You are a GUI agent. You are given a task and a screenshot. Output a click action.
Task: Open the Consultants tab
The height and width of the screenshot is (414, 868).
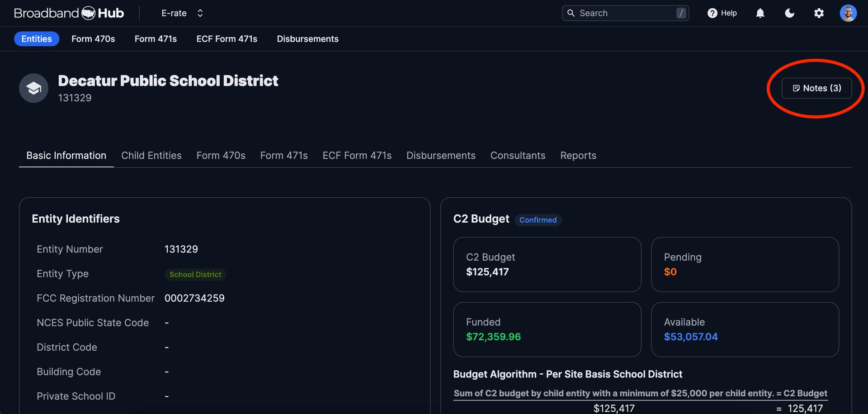518,156
